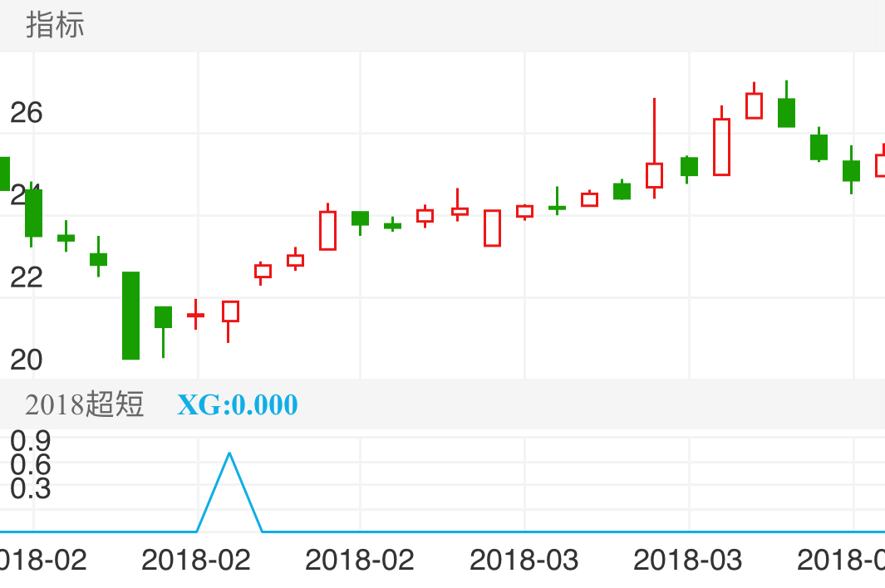The width and height of the screenshot is (885, 588).
Task: Select the red candle directly above the indicator spike
Action: tap(230, 311)
